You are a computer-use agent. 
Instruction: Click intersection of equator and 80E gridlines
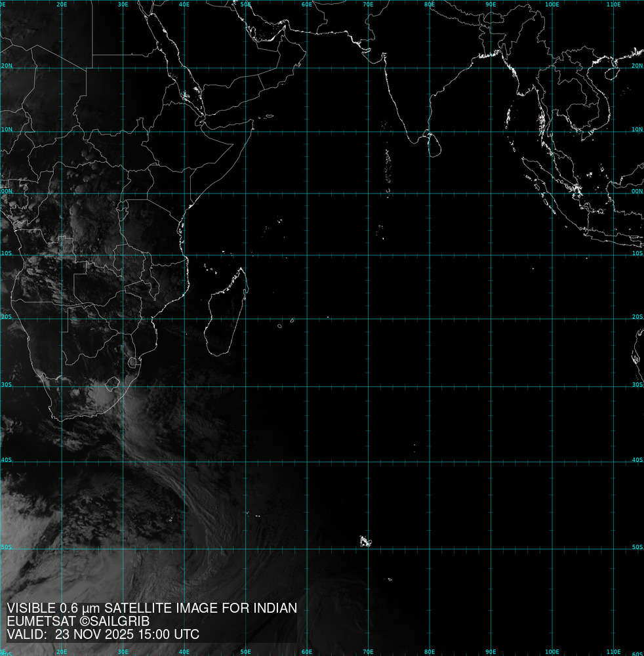430,192
